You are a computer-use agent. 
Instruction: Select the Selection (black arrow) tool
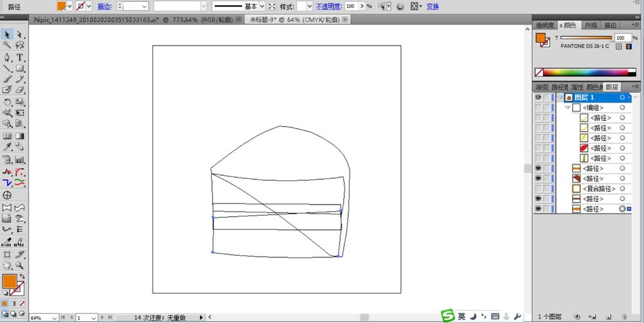[7, 34]
